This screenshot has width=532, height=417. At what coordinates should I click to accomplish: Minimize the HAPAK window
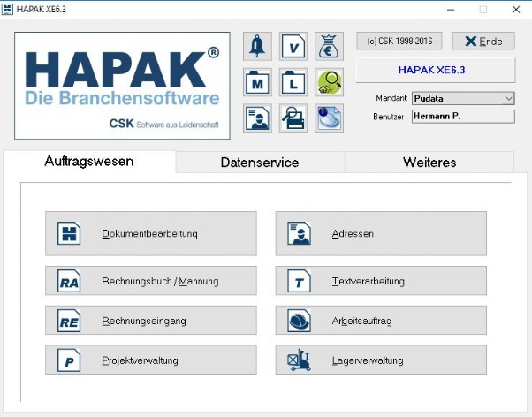451,10
